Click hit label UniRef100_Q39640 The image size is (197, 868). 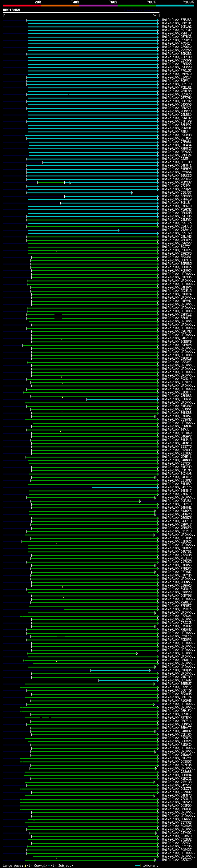[x=177, y=47]
